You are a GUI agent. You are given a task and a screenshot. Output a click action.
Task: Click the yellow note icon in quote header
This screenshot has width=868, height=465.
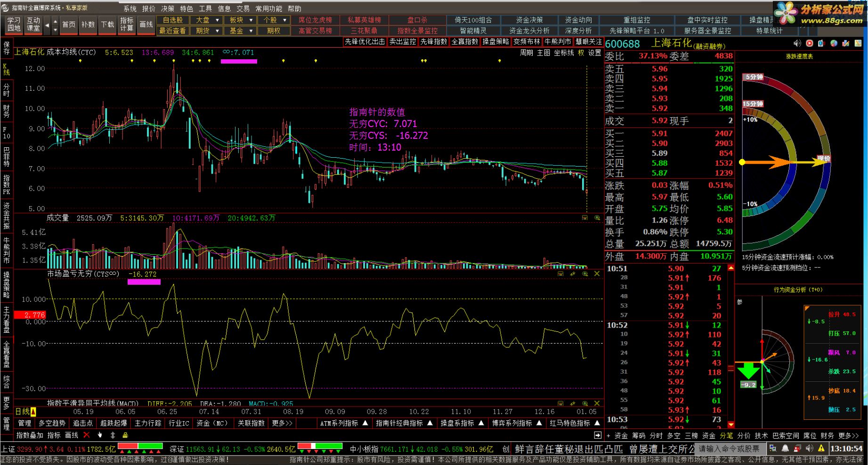pos(858,43)
